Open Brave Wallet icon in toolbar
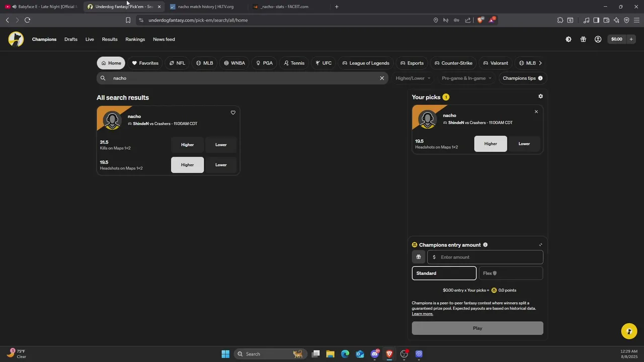The height and width of the screenshot is (362, 644). (x=606, y=20)
